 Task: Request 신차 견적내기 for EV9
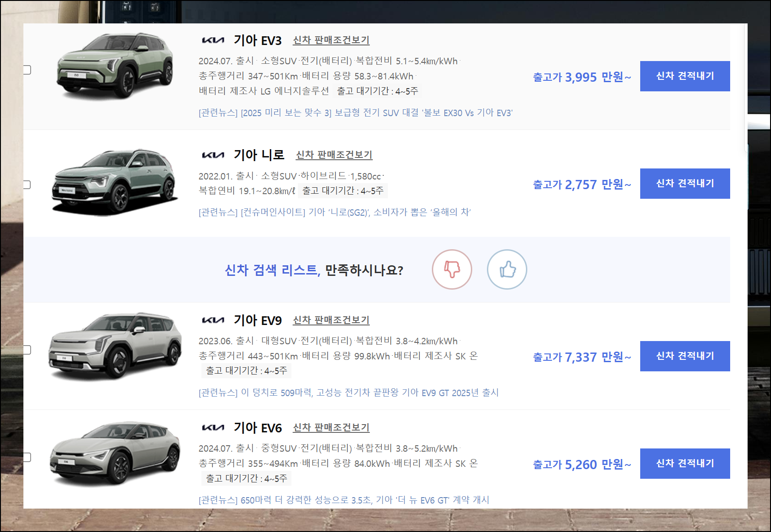(x=685, y=356)
